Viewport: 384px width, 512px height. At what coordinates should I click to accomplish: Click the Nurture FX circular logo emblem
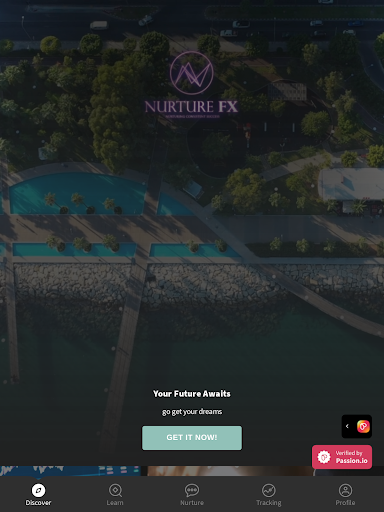[191, 73]
